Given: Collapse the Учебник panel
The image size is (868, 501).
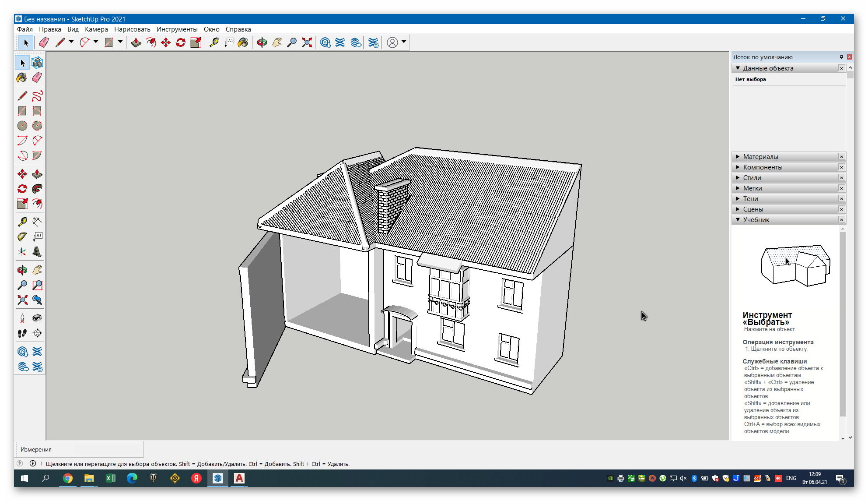Looking at the screenshot, I should 756,220.
